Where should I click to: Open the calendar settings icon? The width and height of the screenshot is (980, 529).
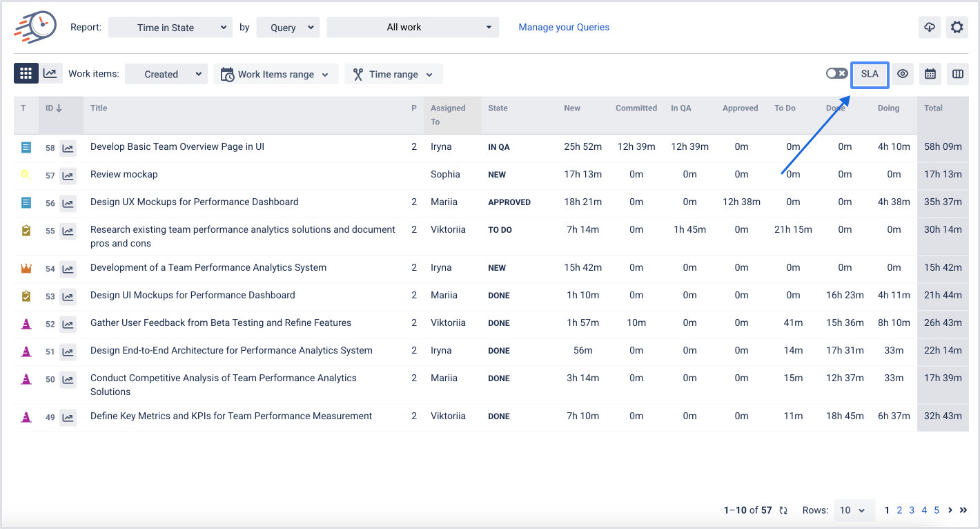[930, 74]
